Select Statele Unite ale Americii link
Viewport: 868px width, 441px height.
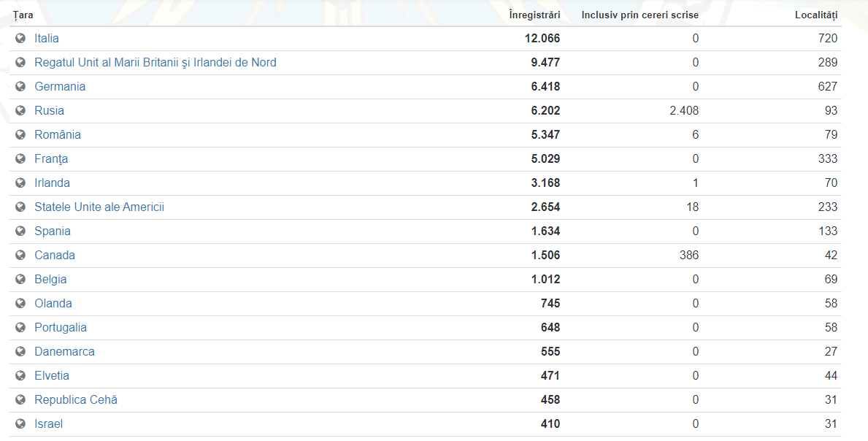point(99,207)
